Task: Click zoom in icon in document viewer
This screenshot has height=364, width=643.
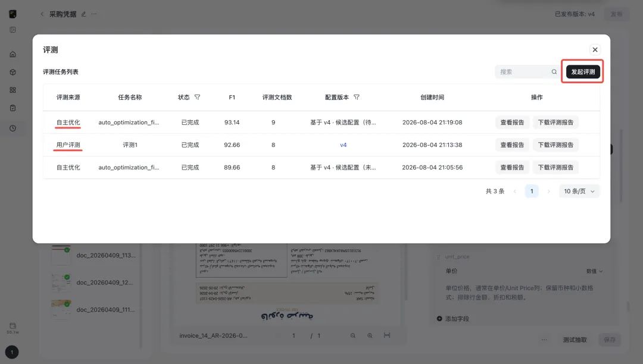Action: [370, 335]
